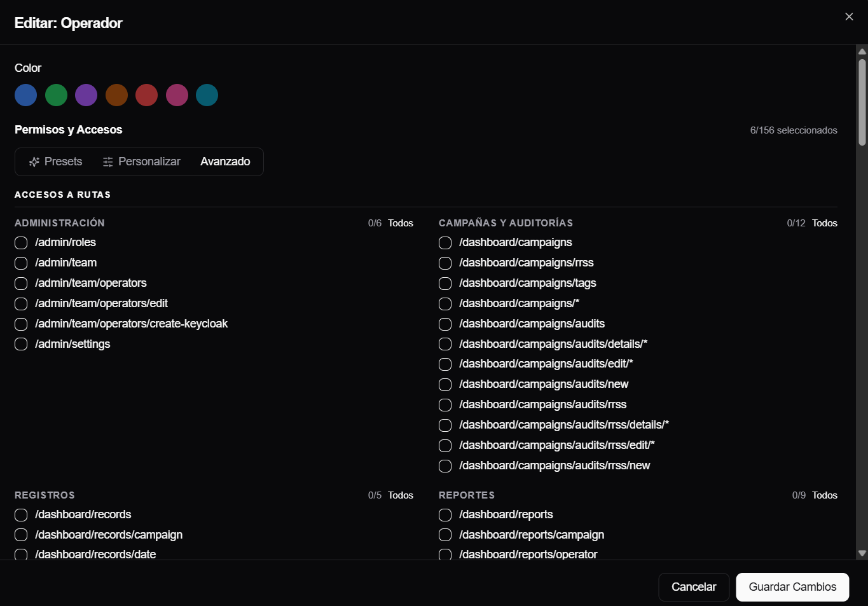Pick the teal role color
Image resolution: width=868 pixels, height=606 pixels.
pos(207,95)
